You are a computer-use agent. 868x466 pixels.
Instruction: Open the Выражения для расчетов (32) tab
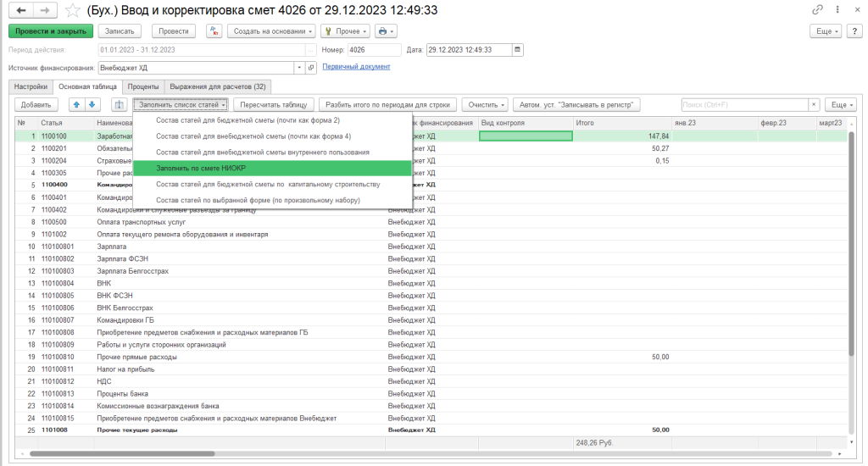(217, 86)
